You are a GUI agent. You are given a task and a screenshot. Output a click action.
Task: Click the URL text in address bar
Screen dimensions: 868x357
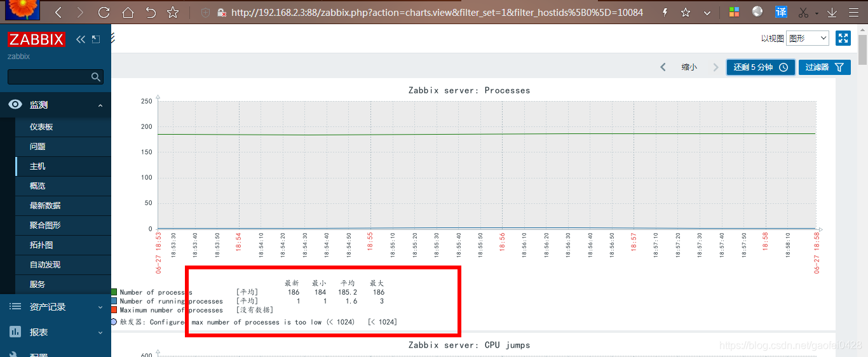437,12
